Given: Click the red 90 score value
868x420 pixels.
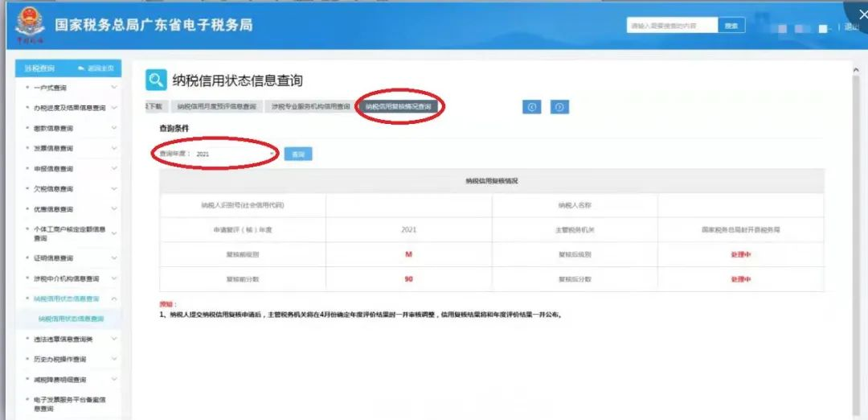Looking at the screenshot, I should tap(408, 279).
